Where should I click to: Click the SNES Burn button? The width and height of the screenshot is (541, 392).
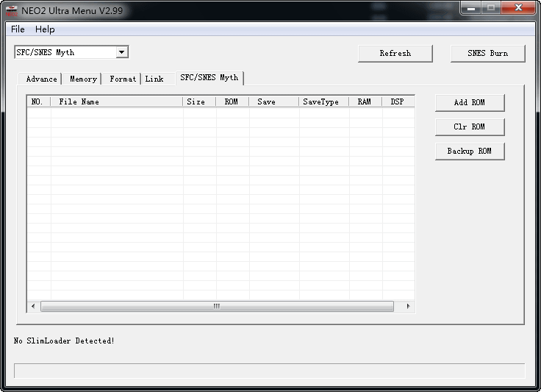(487, 53)
